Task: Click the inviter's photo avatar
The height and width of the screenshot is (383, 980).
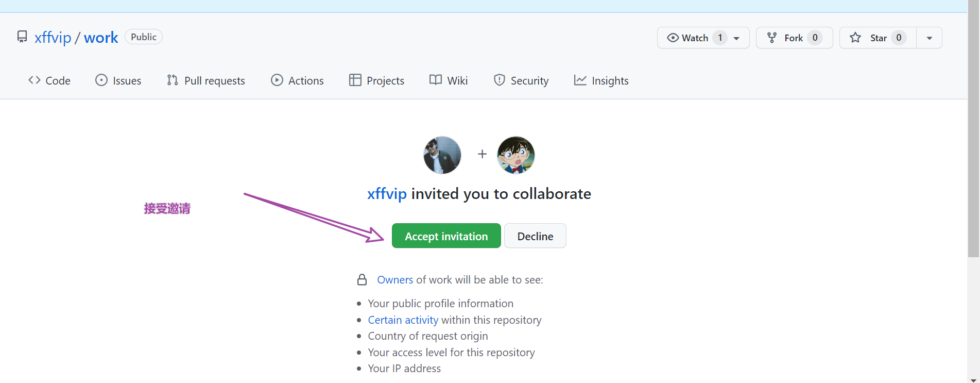Action: pyautogui.click(x=442, y=155)
